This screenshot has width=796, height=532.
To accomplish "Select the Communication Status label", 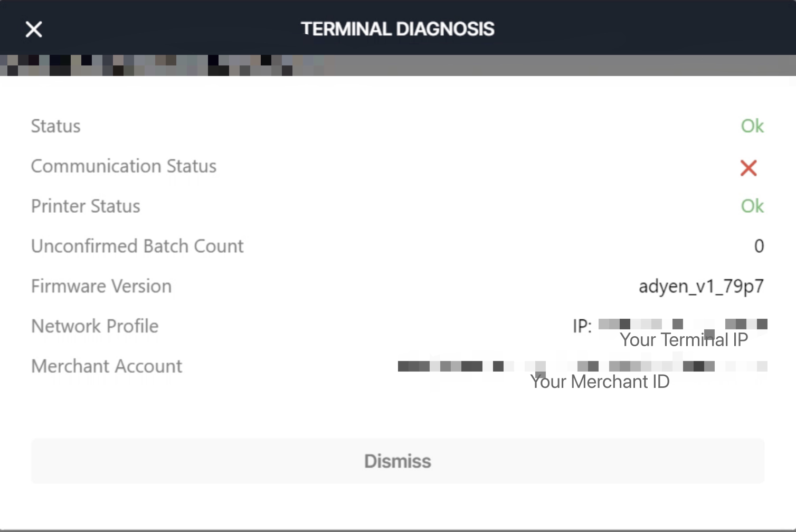I will [x=124, y=166].
